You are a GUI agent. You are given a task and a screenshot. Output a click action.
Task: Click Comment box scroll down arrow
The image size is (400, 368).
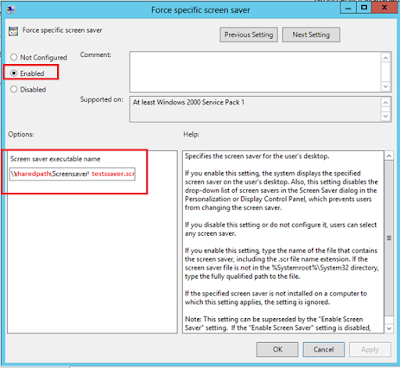click(386, 86)
